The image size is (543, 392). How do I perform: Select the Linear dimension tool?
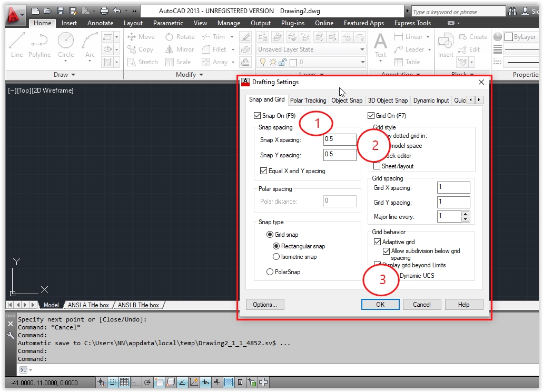(x=409, y=37)
